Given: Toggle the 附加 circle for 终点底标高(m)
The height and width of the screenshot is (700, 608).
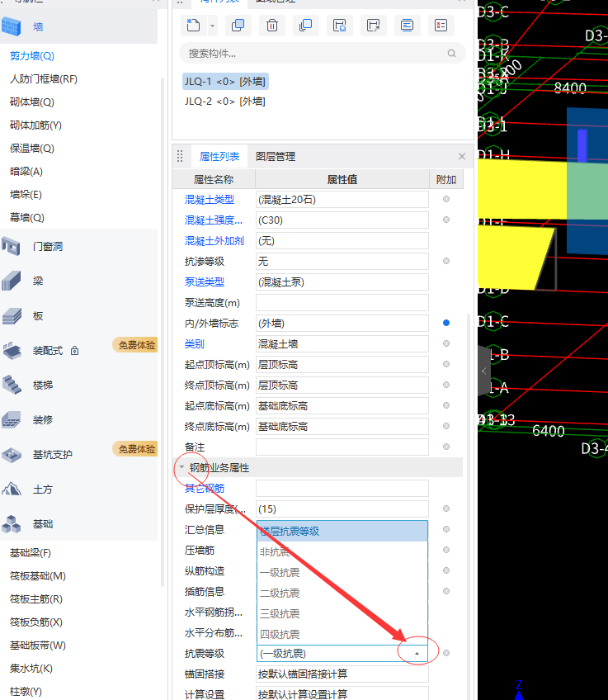Looking at the screenshot, I should click(446, 426).
